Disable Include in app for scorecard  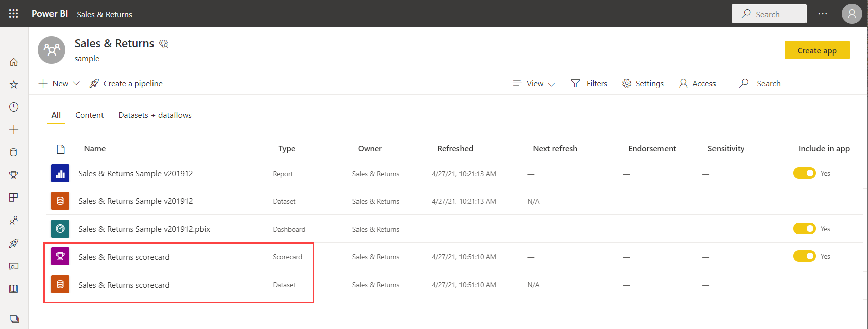pyautogui.click(x=804, y=256)
